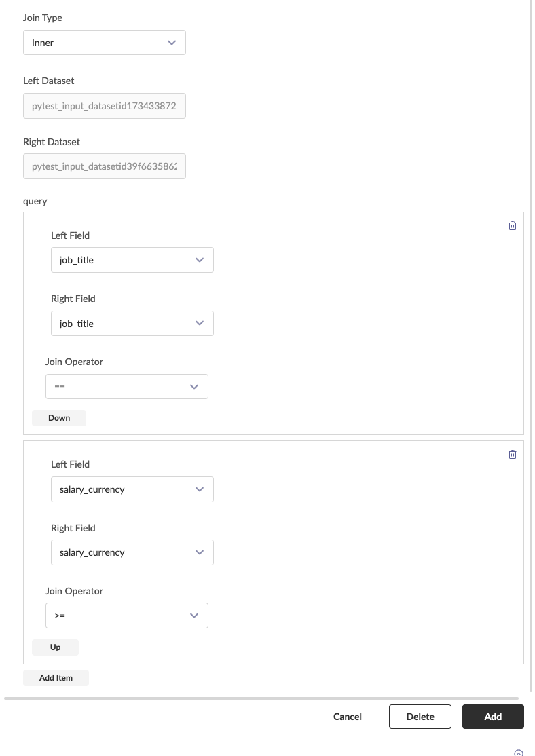The image size is (535, 756).
Task: Click the outlined Delete button
Action: tap(420, 717)
